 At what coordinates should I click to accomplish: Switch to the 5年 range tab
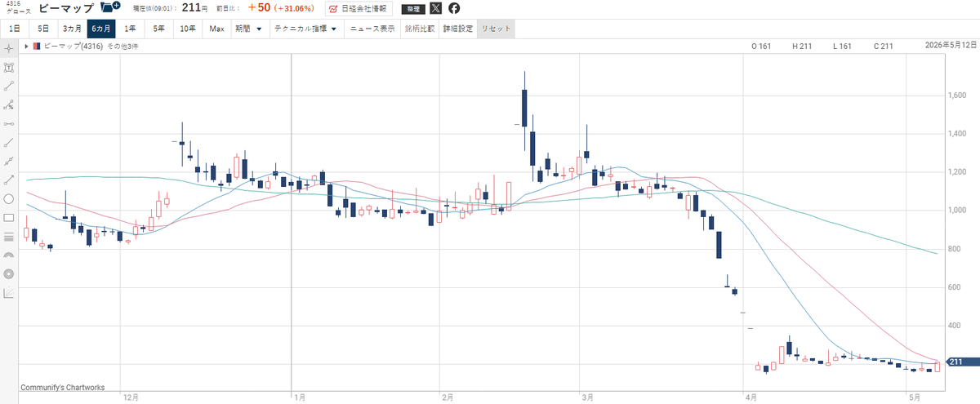pyautogui.click(x=159, y=29)
